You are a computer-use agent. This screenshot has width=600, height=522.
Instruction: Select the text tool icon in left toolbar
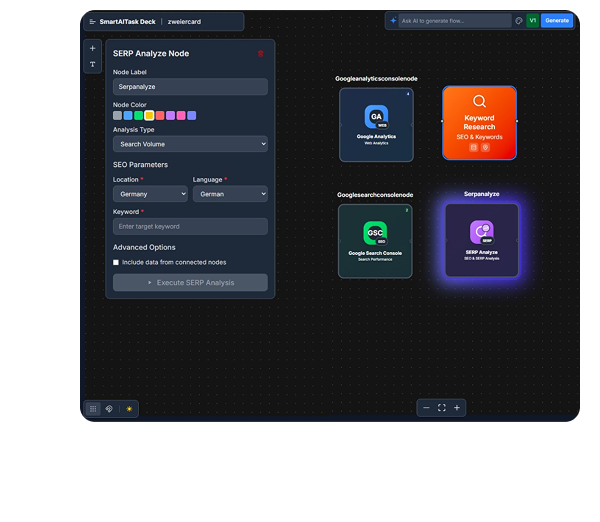tap(93, 65)
